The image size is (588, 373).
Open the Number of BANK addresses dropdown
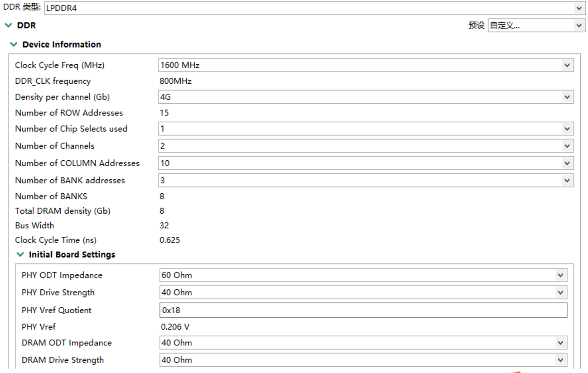[362, 180]
